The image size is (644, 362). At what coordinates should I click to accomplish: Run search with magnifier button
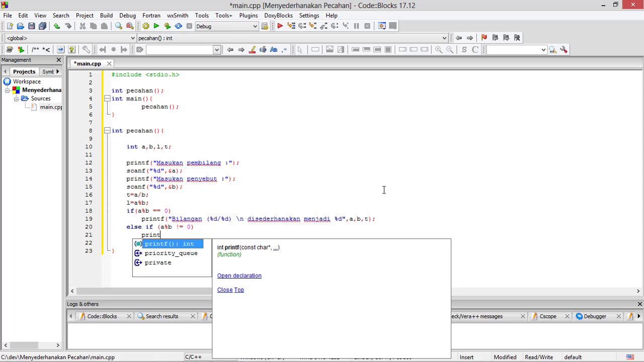pos(552,49)
